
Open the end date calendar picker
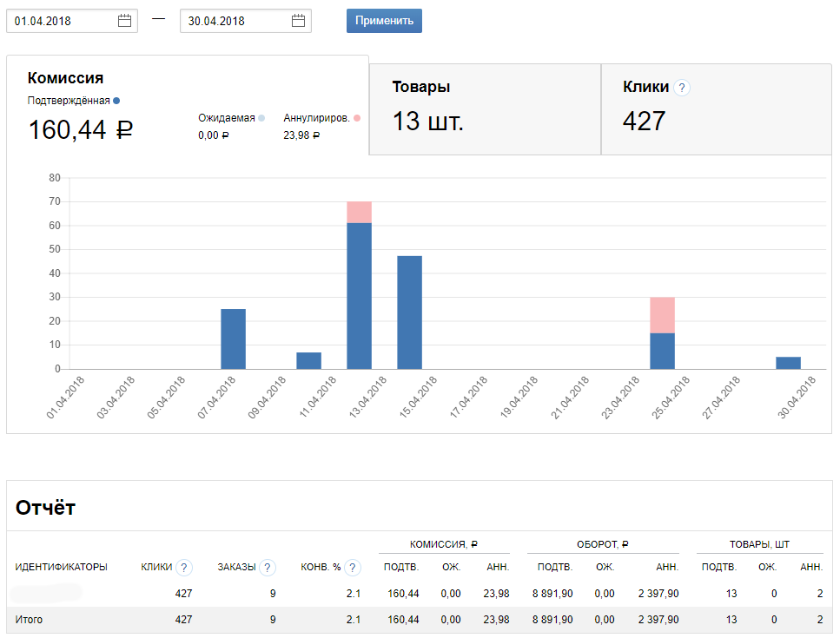click(299, 22)
